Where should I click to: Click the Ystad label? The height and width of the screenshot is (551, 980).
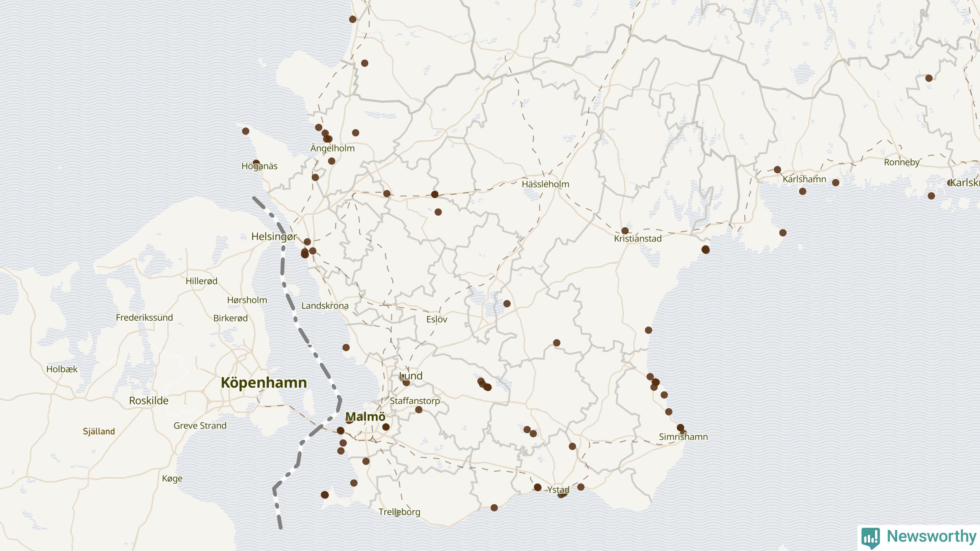tap(558, 490)
